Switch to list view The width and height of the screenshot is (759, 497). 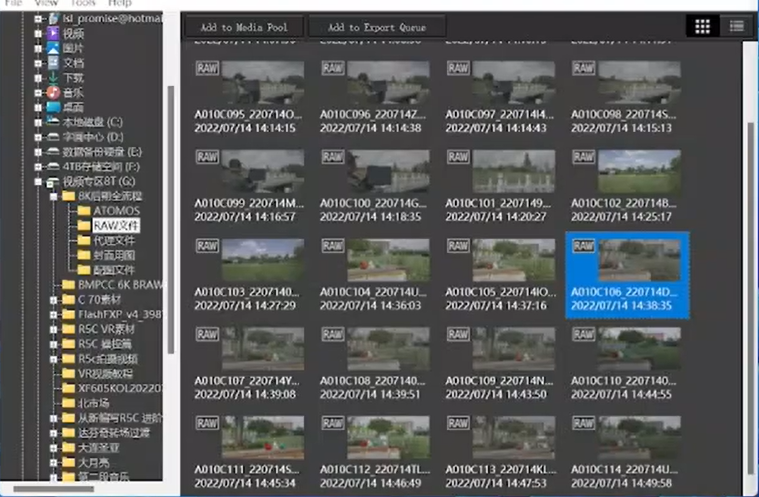(736, 26)
